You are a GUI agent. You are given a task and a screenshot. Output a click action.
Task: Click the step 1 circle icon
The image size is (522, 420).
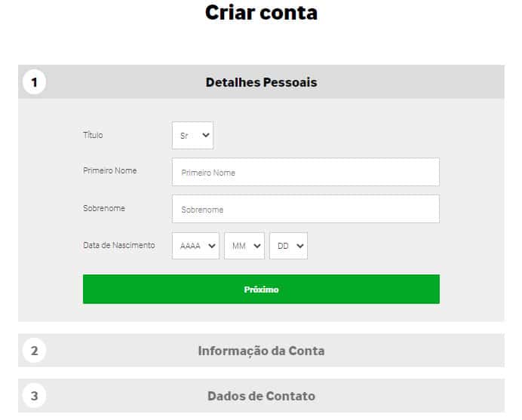34,82
